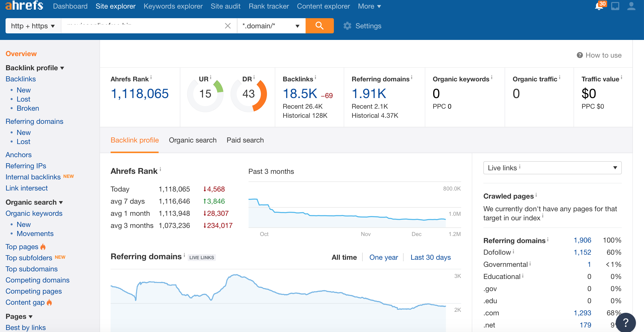Go to Dashboard in top navigation
This screenshot has width=644, height=332.
(70, 6)
